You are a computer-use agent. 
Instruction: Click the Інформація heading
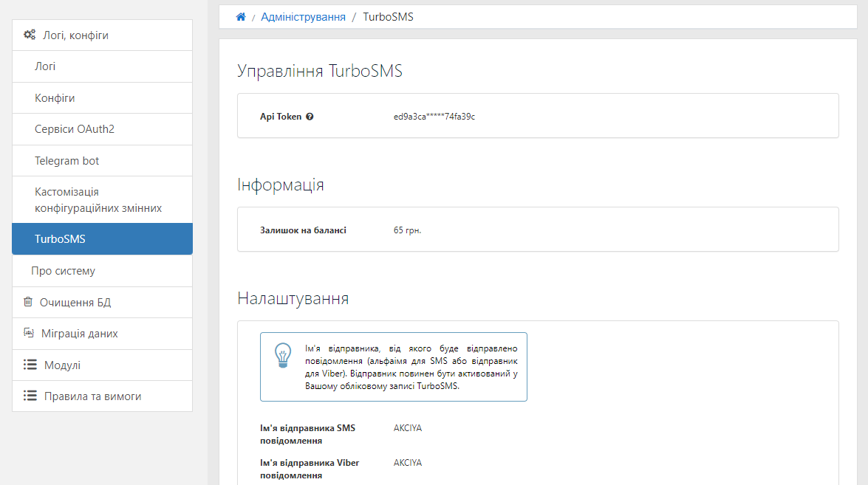pyautogui.click(x=281, y=184)
